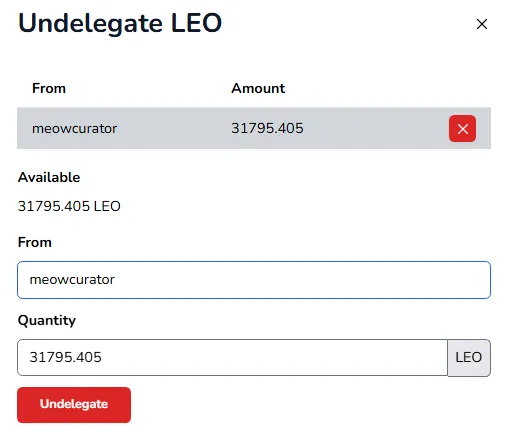Click the 31795.405 value in Quantity field
The width and height of the screenshot is (509, 441).
pyautogui.click(x=66, y=357)
